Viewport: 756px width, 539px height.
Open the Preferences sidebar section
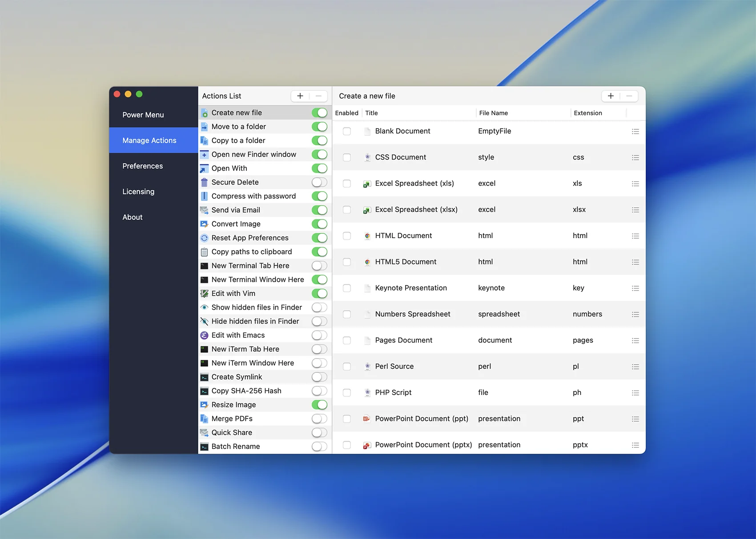[x=143, y=166]
